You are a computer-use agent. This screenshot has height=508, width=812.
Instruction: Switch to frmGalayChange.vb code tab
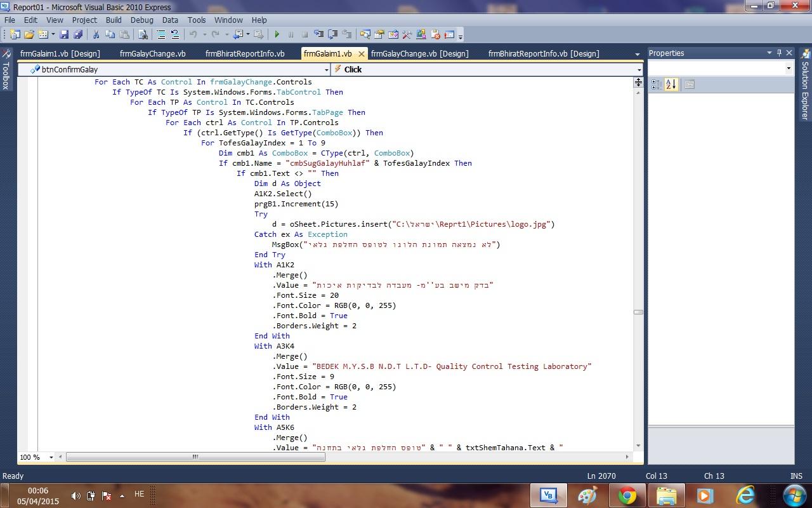pos(152,54)
